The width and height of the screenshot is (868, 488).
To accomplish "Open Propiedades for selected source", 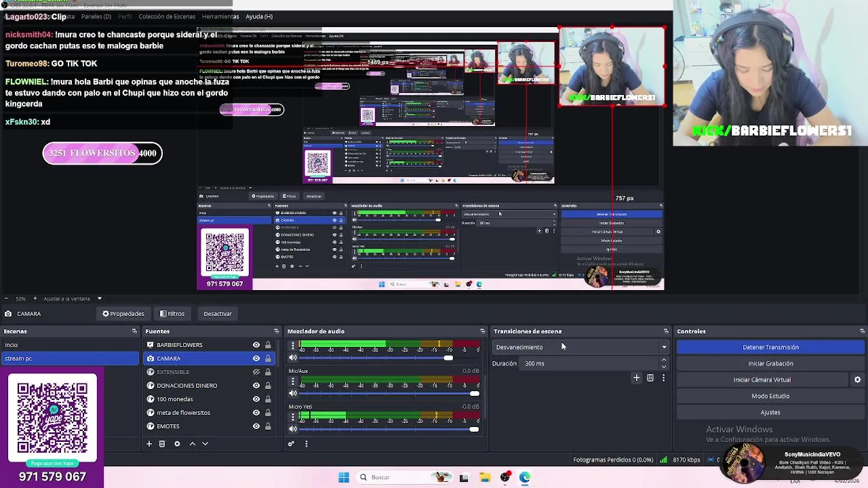I will pos(123,314).
